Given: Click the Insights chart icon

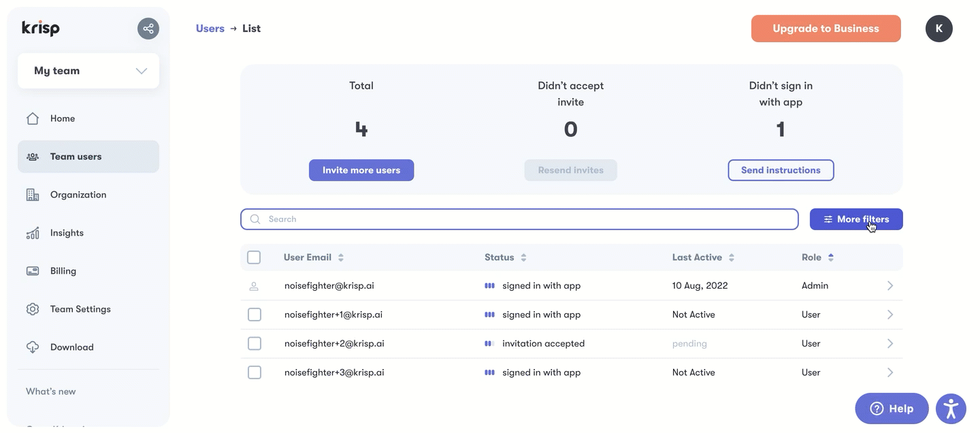Looking at the screenshot, I should point(33,233).
